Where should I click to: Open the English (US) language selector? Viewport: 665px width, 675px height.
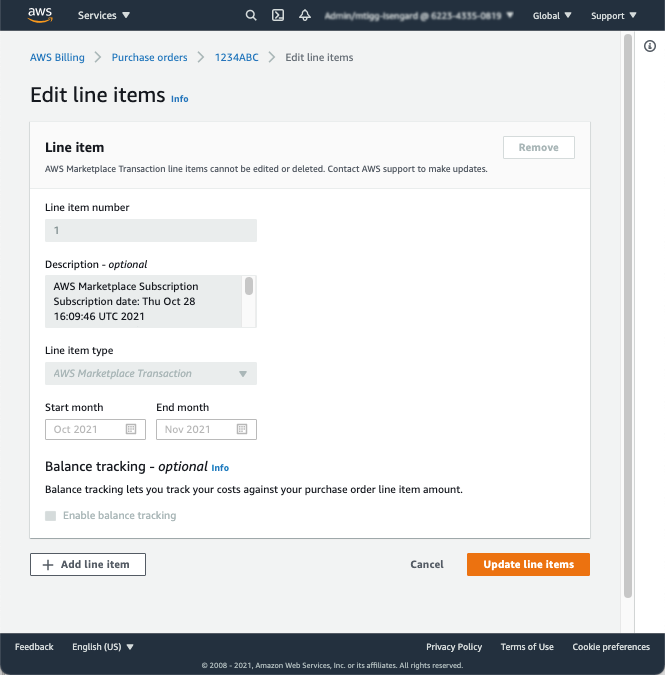(x=103, y=647)
